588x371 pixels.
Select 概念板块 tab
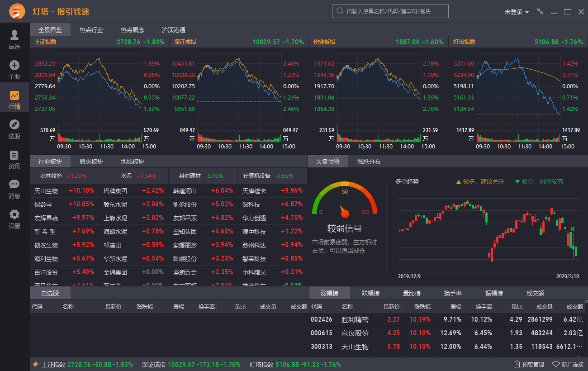[91, 162]
